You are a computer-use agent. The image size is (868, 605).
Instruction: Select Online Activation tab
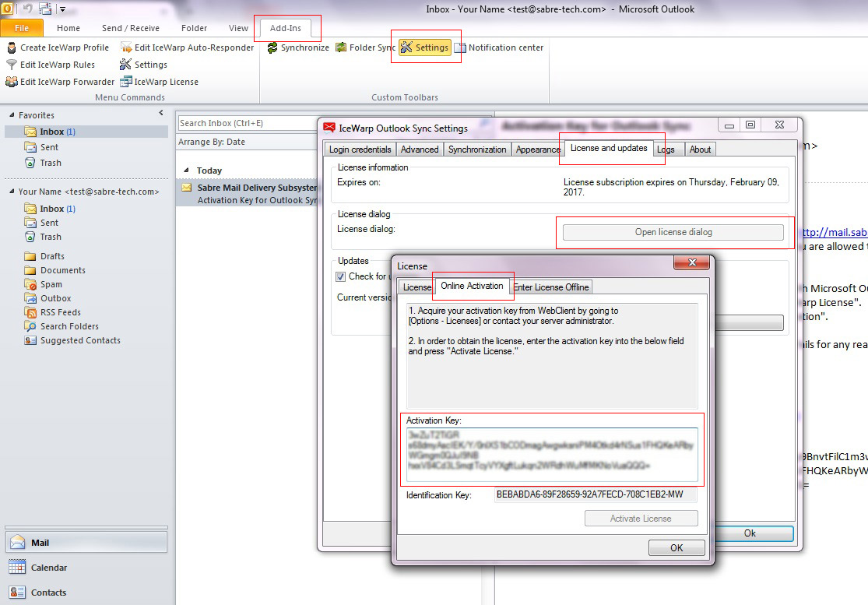473,286
